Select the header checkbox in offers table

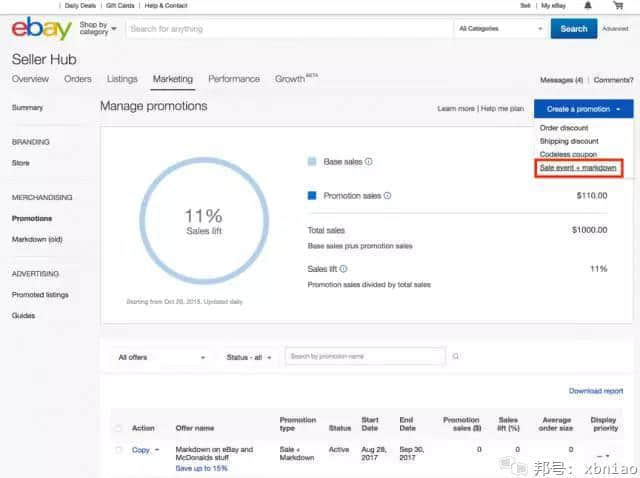click(118, 428)
